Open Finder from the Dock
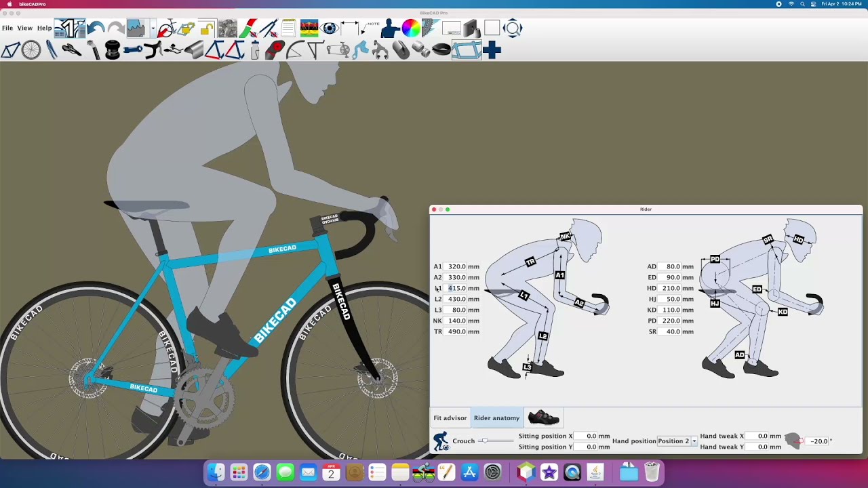 pyautogui.click(x=216, y=472)
